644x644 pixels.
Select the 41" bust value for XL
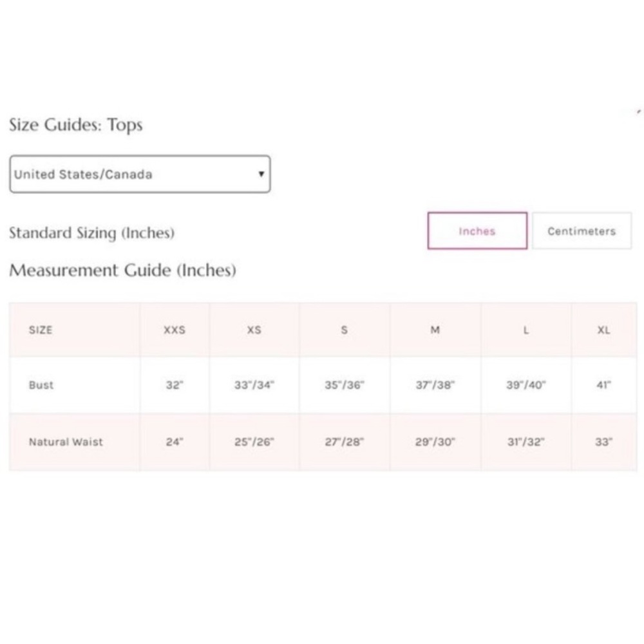pyautogui.click(x=603, y=385)
